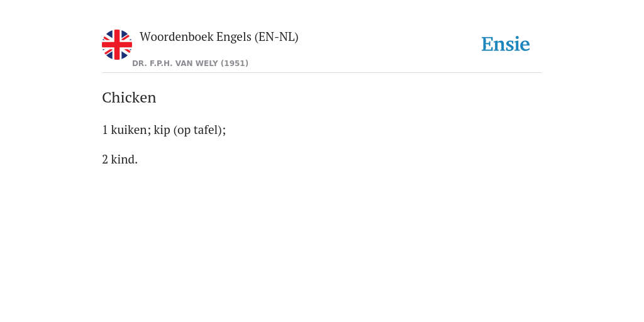Click the word kip in the definition
The image size is (644, 322).
162,130
